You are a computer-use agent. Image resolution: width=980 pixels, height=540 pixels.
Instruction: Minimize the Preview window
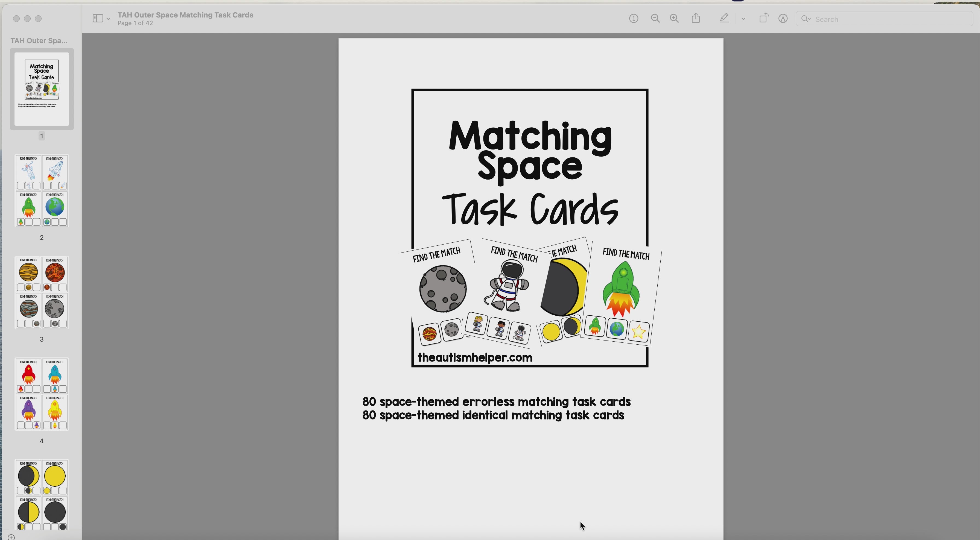[x=27, y=18]
